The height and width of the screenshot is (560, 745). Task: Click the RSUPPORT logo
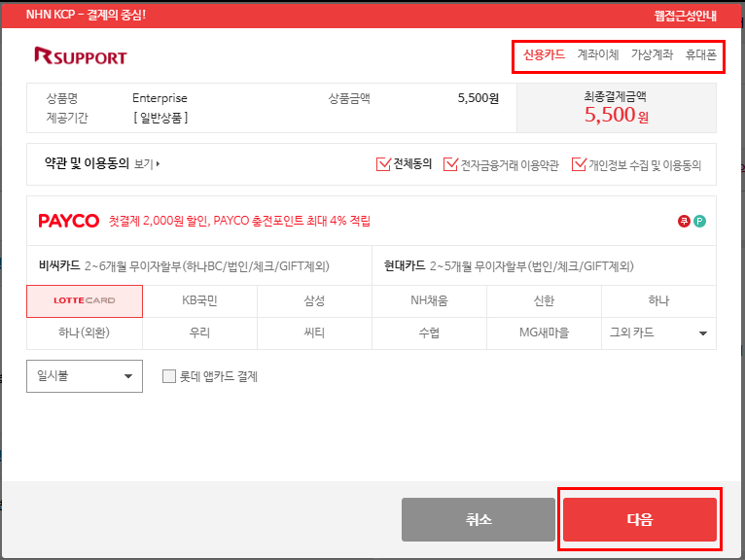point(81,56)
